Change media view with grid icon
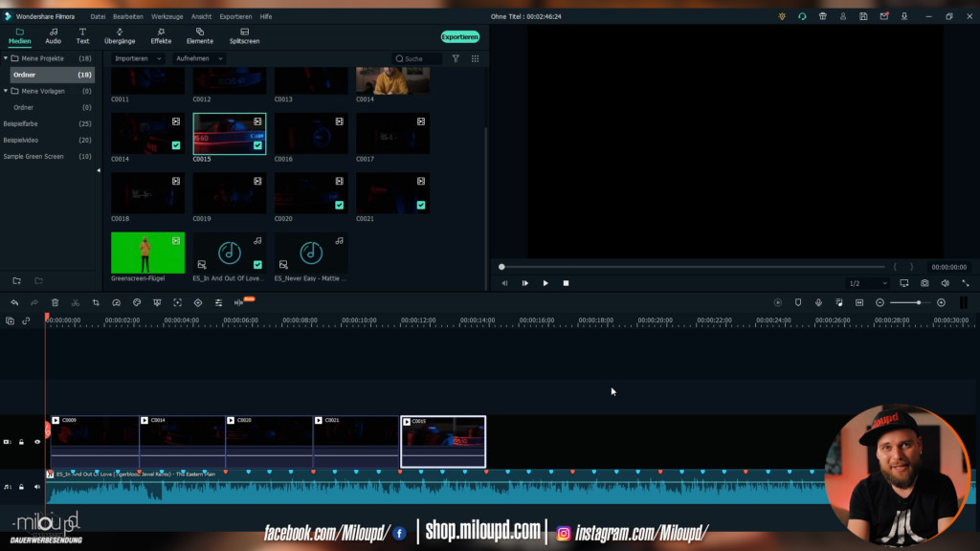The width and height of the screenshot is (980, 551). coord(475,58)
